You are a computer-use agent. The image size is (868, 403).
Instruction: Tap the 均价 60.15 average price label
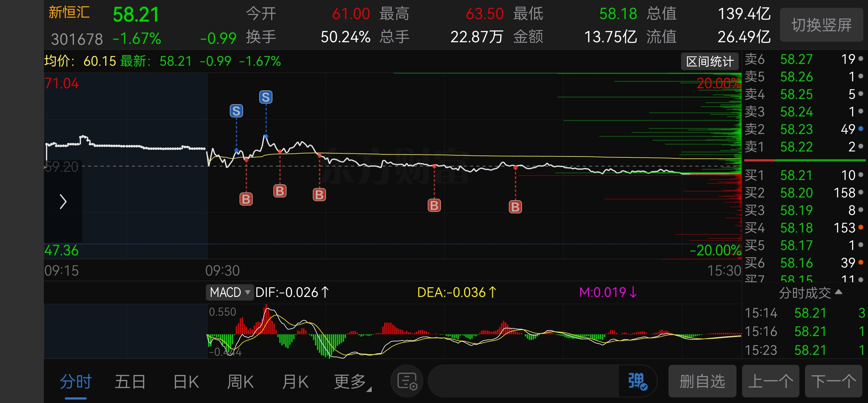(80, 61)
